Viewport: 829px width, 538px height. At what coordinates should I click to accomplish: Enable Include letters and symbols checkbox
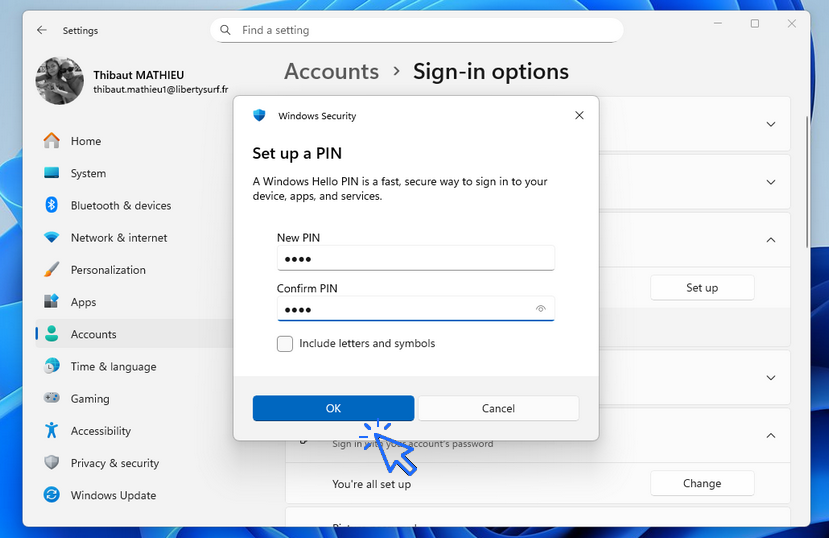284,344
